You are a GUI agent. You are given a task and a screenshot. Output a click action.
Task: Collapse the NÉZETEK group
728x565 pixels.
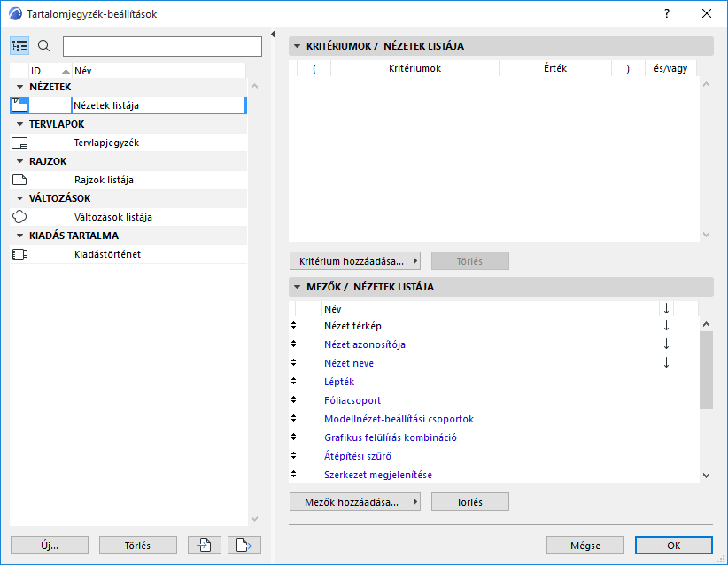tap(19, 87)
